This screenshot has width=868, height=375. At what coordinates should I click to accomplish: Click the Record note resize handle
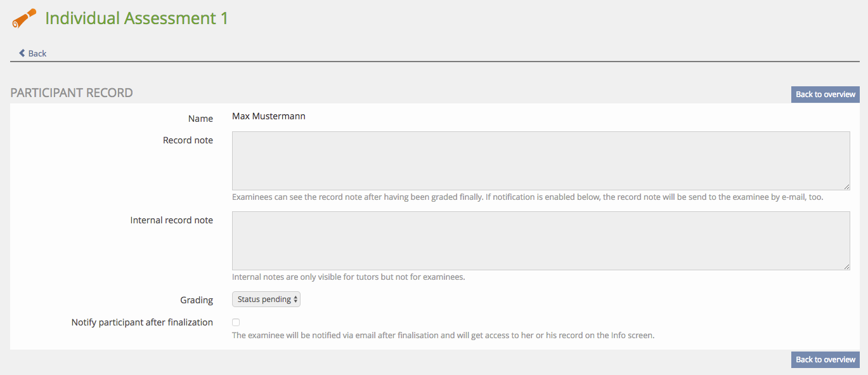coord(846,187)
